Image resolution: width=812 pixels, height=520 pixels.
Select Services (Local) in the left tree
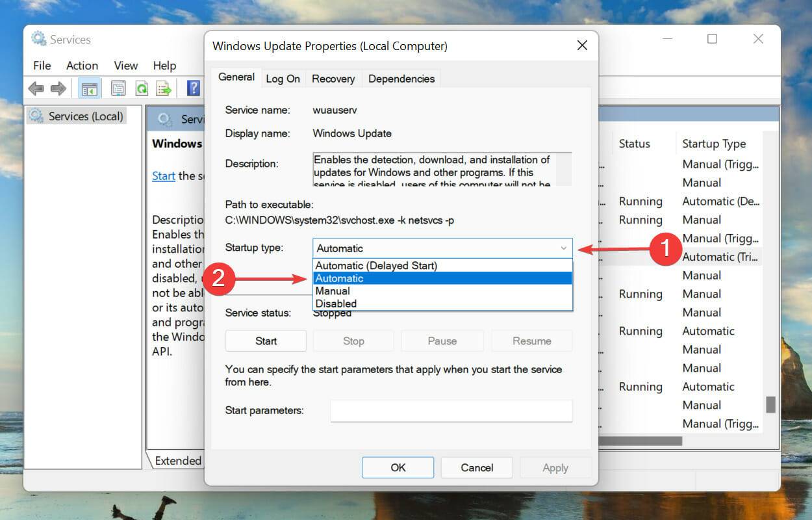[x=85, y=116]
